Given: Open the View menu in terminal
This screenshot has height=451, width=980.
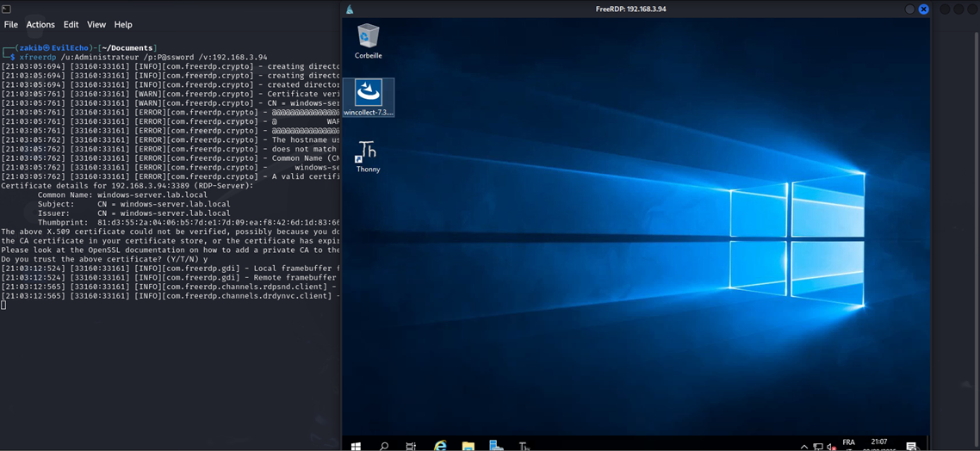Looking at the screenshot, I should 96,24.
